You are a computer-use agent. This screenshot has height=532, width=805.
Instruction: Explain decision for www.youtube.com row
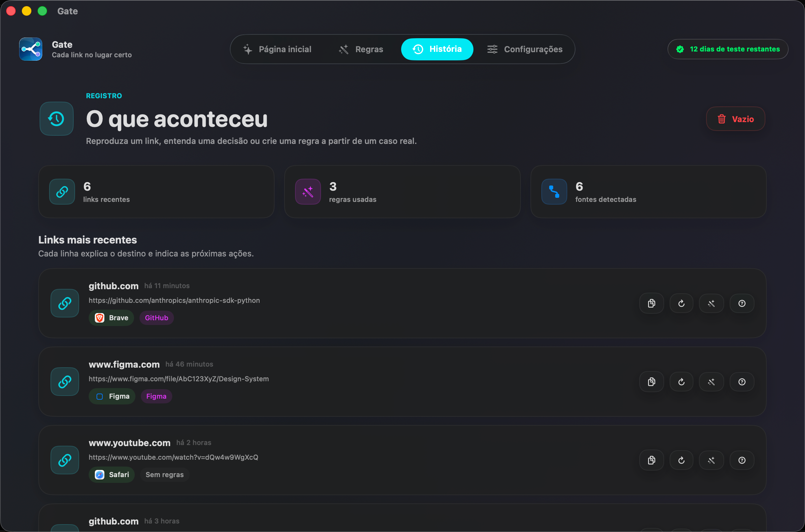(x=742, y=460)
